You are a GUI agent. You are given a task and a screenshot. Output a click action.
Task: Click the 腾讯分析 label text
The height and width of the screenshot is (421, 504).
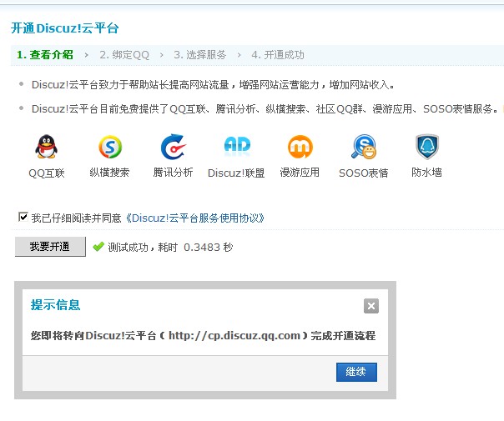pos(173,173)
